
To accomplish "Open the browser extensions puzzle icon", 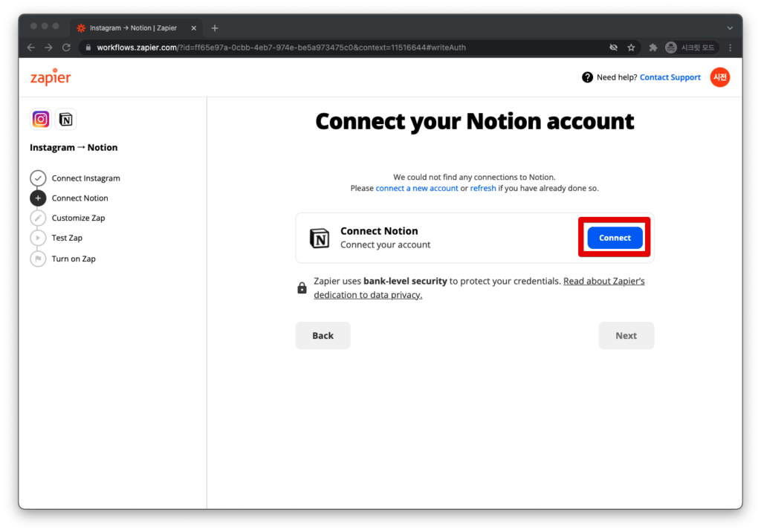I will tap(652, 48).
